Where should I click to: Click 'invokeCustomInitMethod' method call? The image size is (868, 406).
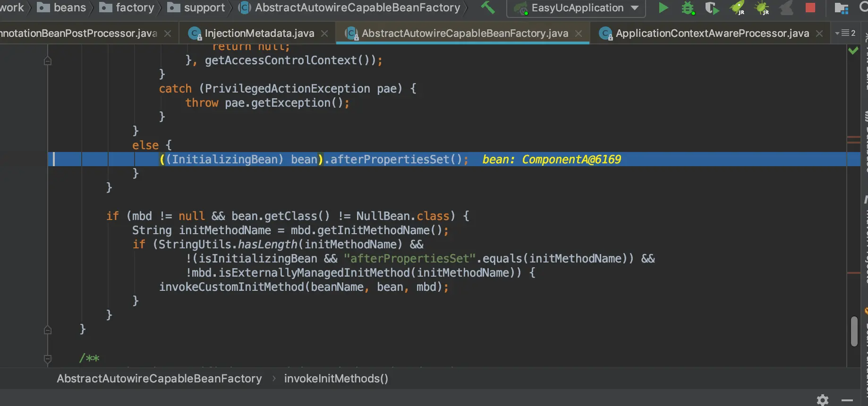coord(231,287)
